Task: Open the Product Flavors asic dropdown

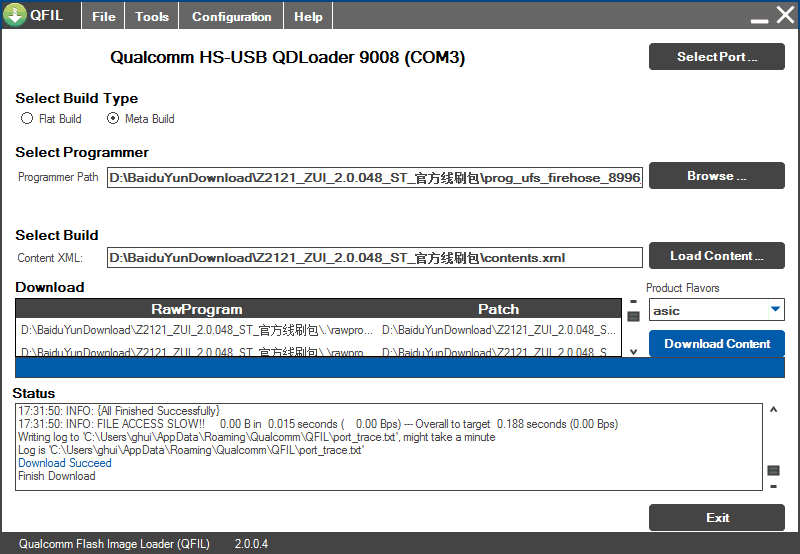Action: (x=716, y=310)
